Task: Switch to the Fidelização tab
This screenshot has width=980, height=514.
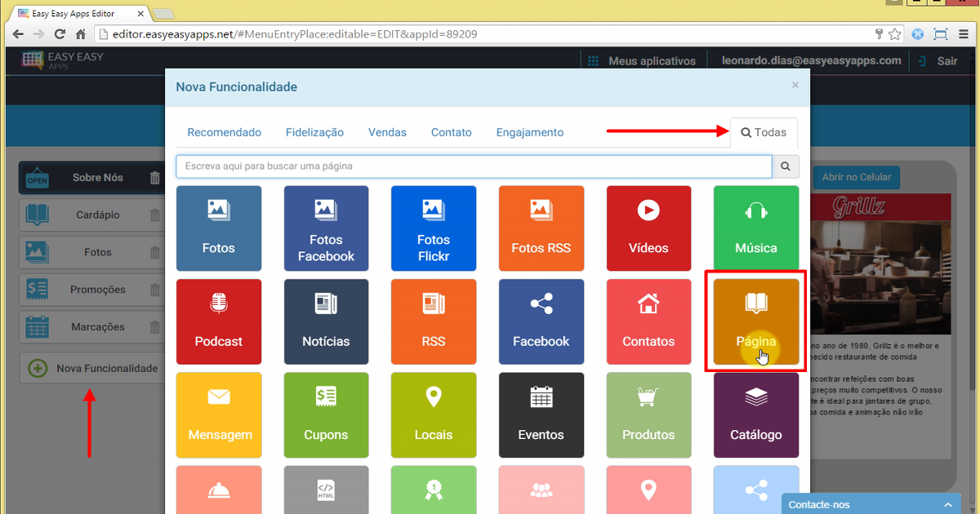Action: click(314, 131)
